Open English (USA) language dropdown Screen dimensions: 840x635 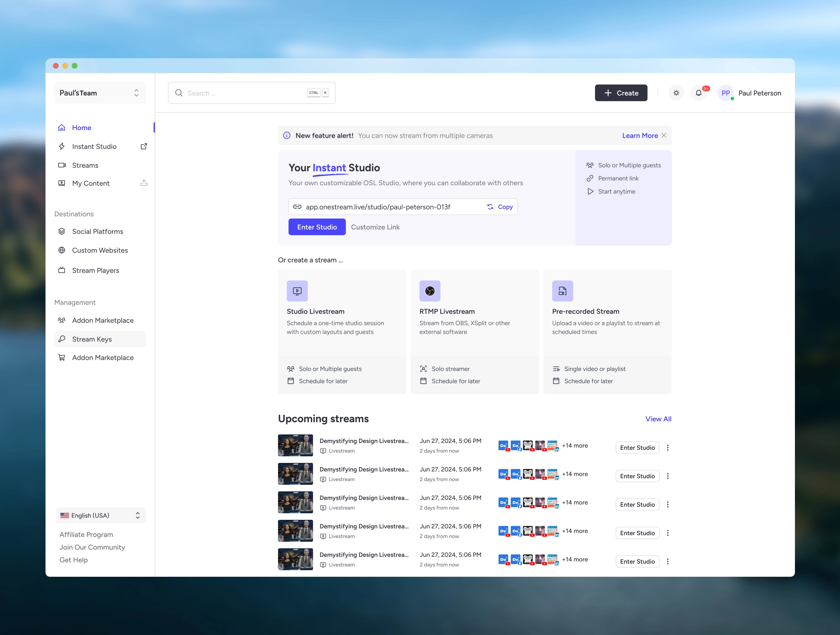(x=101, y=515)
